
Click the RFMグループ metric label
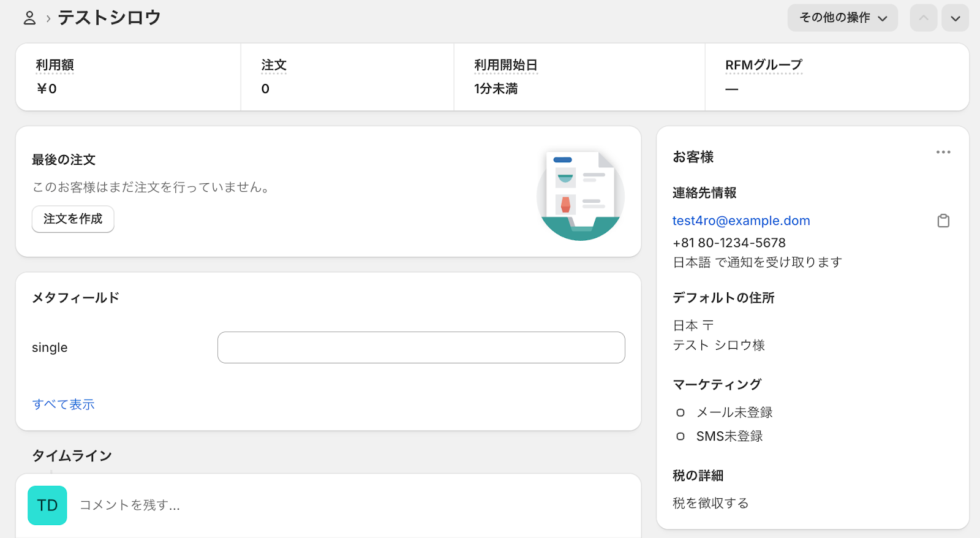click(x=763, y=65)
